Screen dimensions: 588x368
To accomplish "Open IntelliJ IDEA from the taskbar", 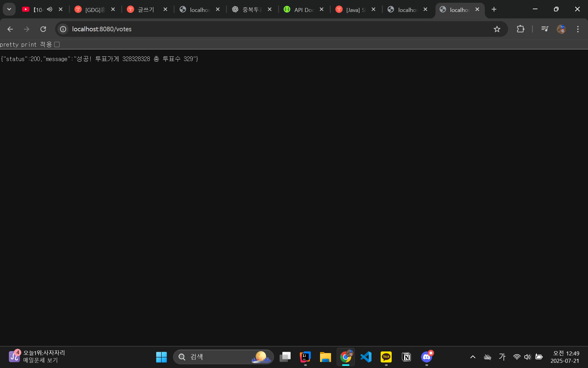I will (305, 357).
